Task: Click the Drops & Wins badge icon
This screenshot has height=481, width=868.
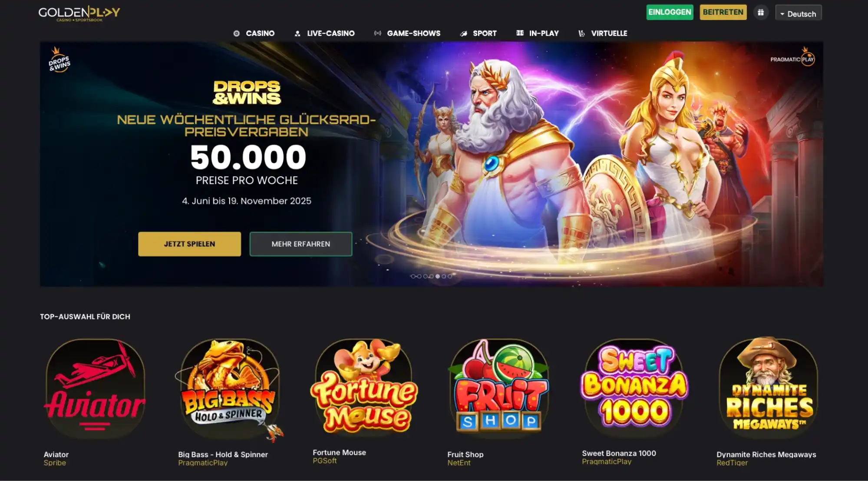Action: [59, 60]
